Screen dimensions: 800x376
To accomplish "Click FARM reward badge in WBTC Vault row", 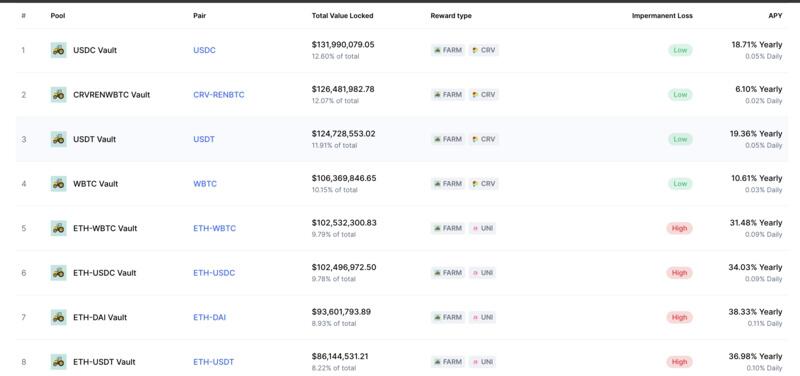I will pyautogui.click(x=448, y=184).
